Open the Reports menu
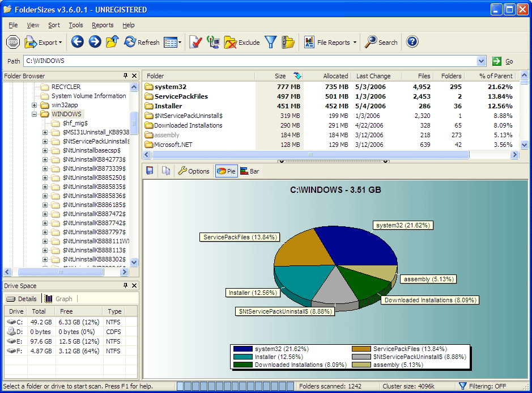 [x=103, y=25]
